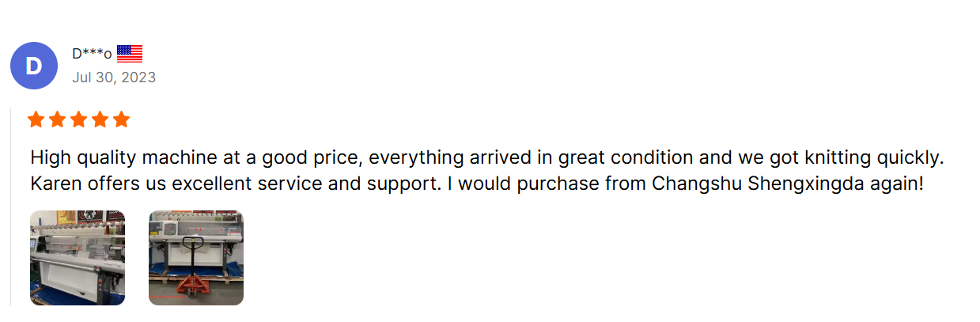980x322 pixels.
Task: Click the United States flag icon
Action: [x=130, y=54]
